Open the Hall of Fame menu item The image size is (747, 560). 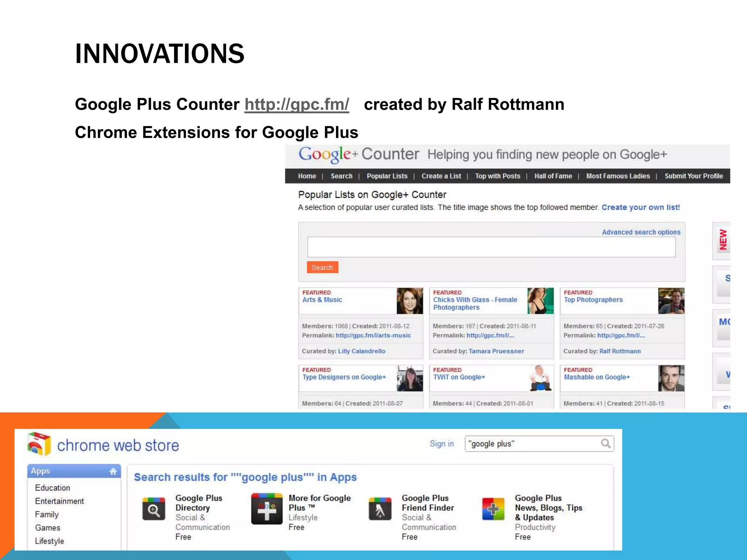pos(553,176)
